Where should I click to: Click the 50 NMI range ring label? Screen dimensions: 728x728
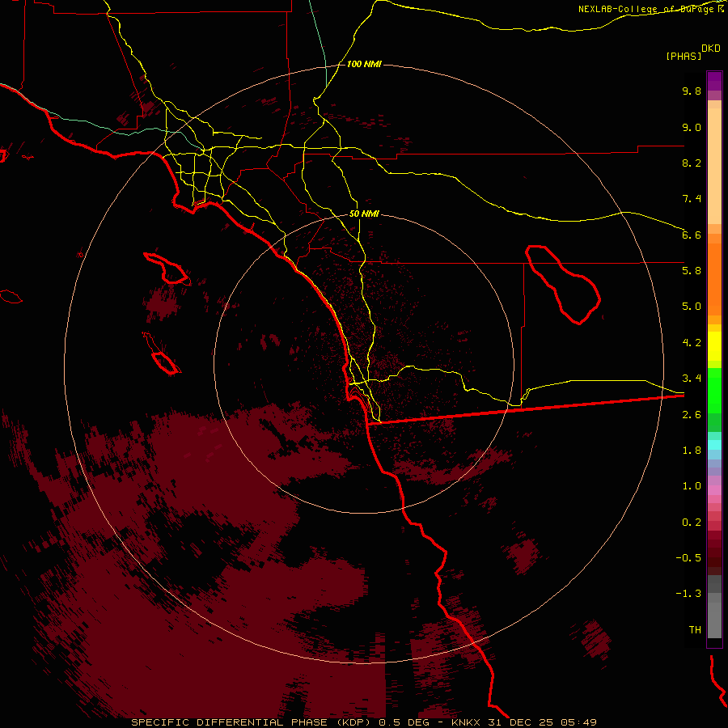364,214
